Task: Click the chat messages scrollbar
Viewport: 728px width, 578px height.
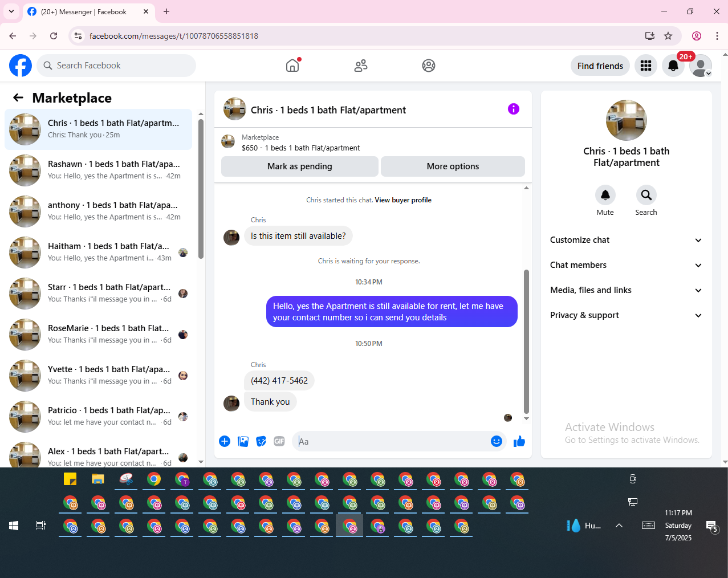Action: [526, 342]
